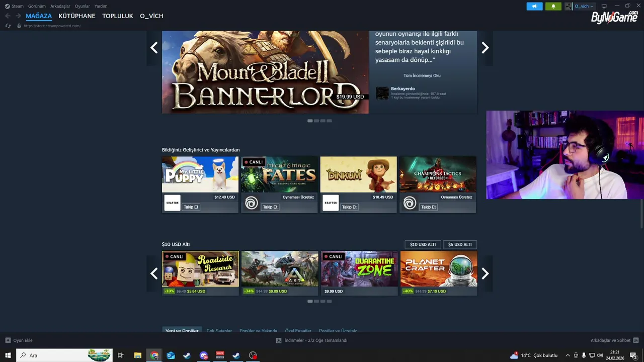644x362 pixels.
Task: Switch to the MAĞAZA tab
Action: (39, 16)
